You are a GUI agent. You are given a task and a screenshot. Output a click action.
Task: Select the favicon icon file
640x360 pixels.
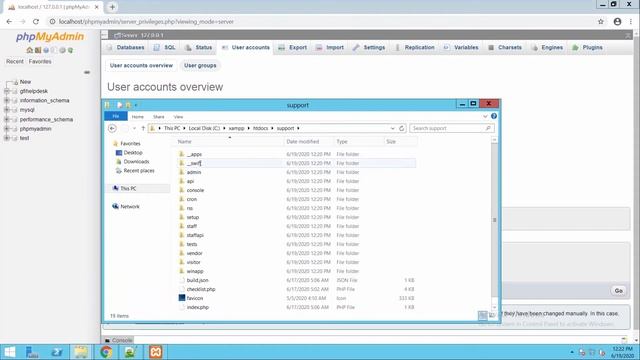(182, 298)
